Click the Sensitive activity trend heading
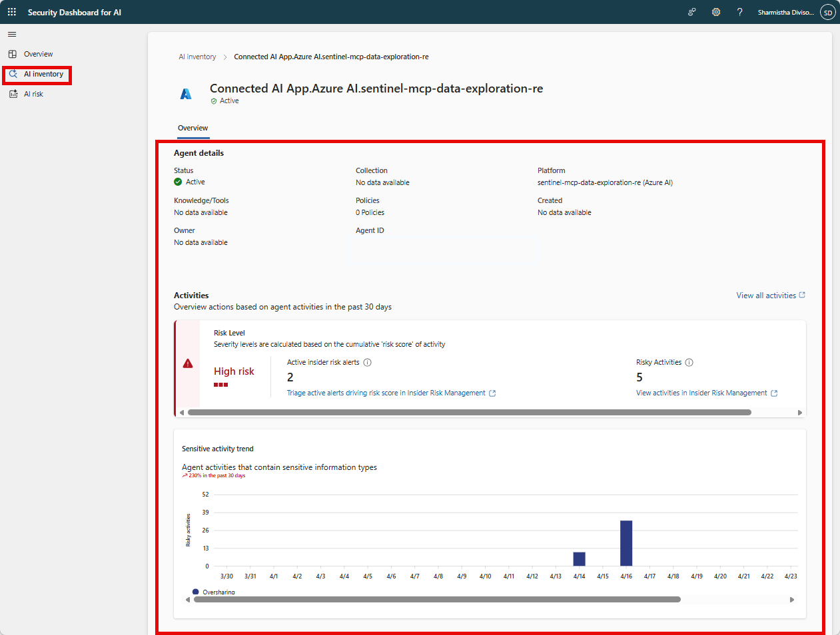840x635 pixels. (x=218, y=449)
